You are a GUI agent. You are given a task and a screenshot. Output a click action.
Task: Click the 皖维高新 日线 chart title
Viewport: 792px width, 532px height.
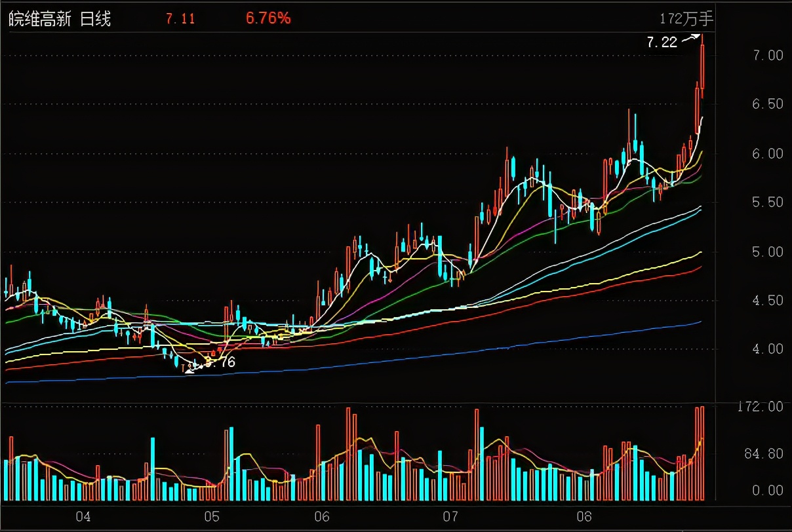[x=60, y=19]
